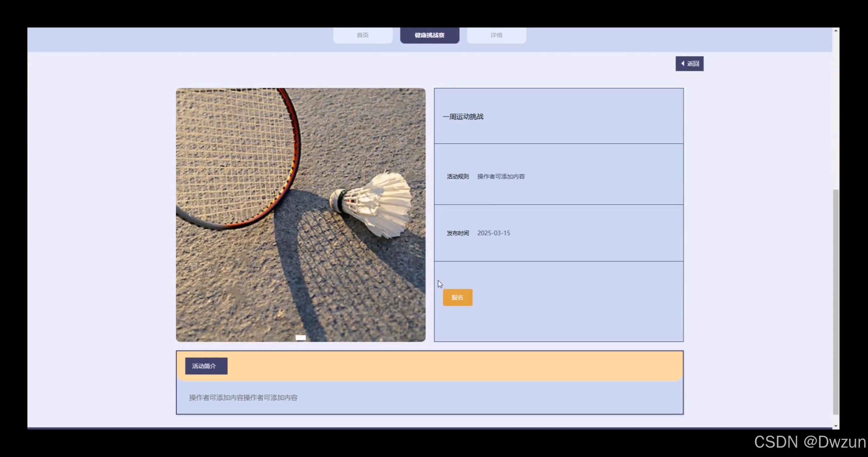Image resolution: width=868 pixels, height=457 pixels.
Task: Select the 活动简介 section tab
Action: coord(206,366)
